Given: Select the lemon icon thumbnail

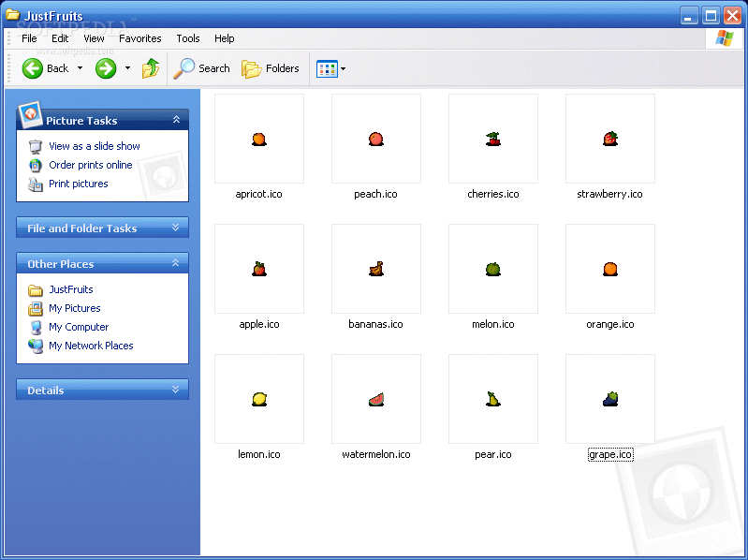Looking at the screenshot, I should tap(259, 399).
